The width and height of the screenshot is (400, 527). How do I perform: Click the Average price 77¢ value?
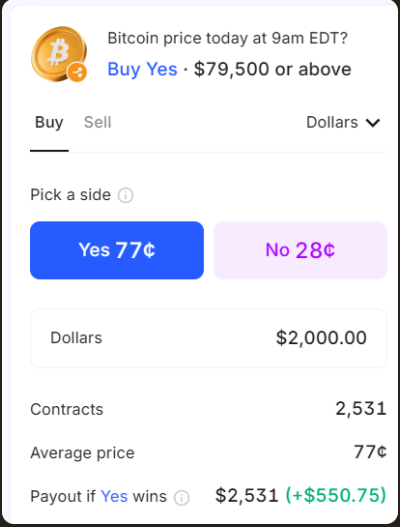tap(370, 452)
